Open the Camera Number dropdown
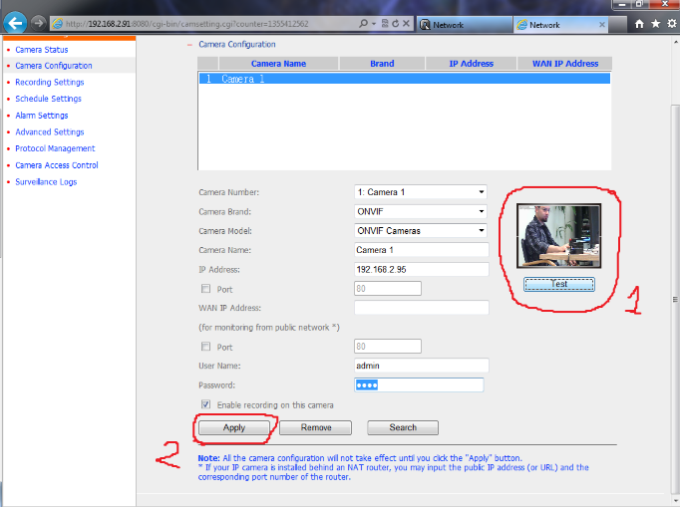Screen dimensions: 680x507 [x=420, y=192]
